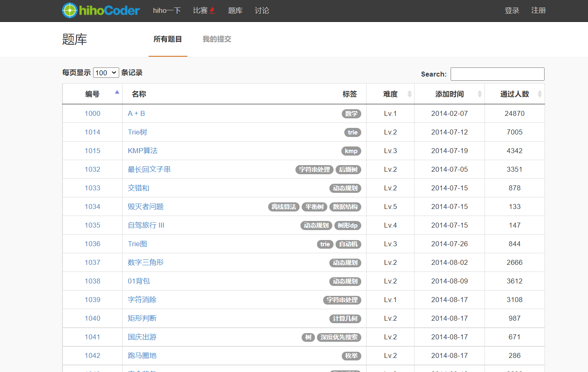Viewport: 588px width, 372px height.
Task: Select the pass count 24870 cell
Action: [x=515, y=113]
